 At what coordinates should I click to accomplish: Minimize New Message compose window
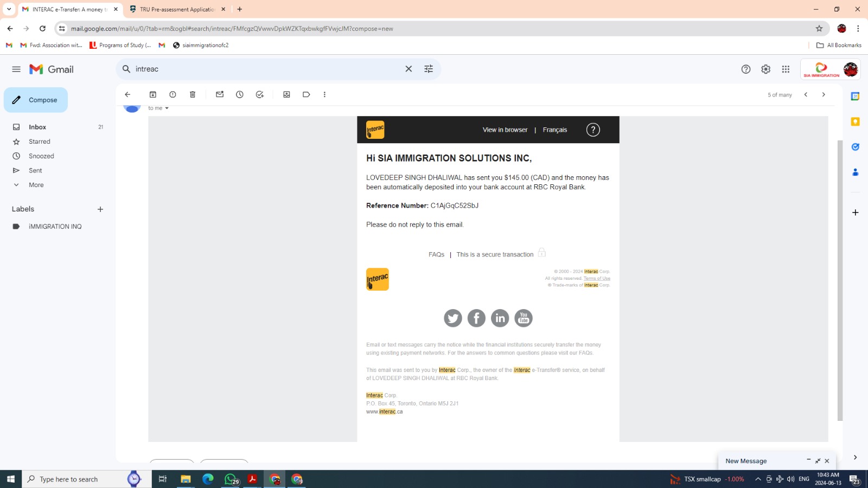pyautogui.click(x=808, y=460)
